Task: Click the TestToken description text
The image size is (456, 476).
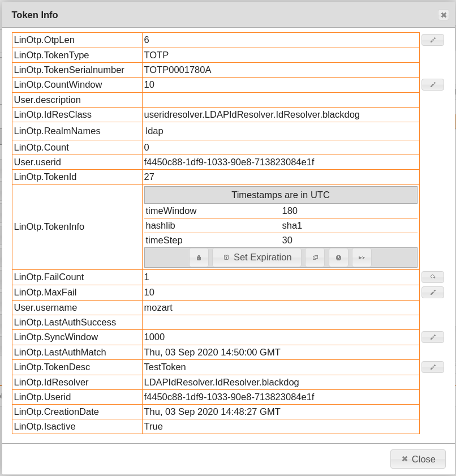Action: click(x=165, y=367)
